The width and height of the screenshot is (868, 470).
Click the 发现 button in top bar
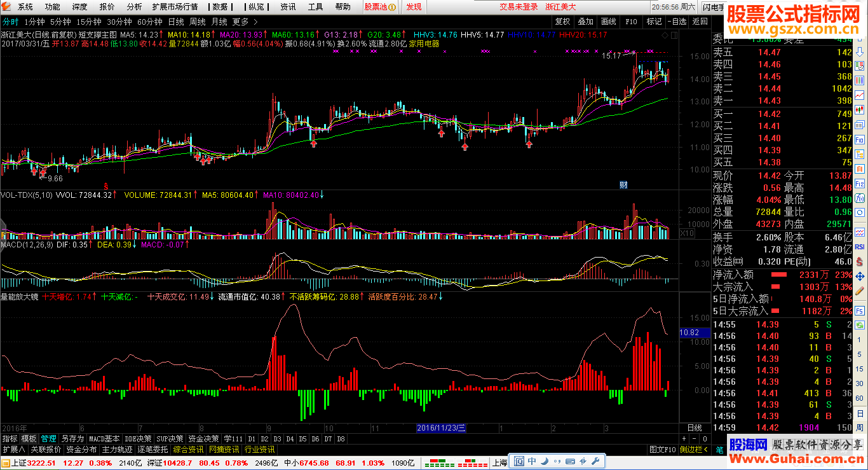pyautogui.click(x=414, y=7)
